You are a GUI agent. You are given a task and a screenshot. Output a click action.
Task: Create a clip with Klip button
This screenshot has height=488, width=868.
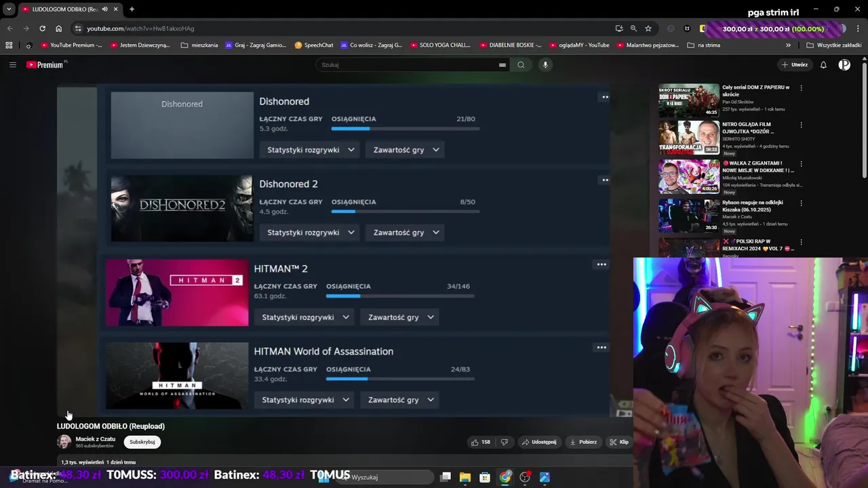(619, 442)
